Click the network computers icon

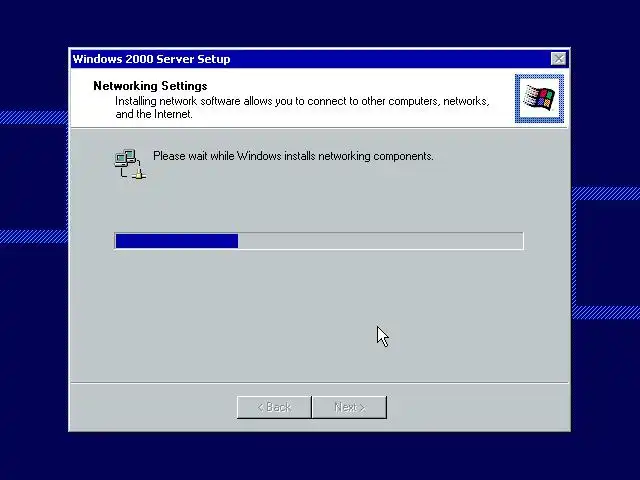130,164
